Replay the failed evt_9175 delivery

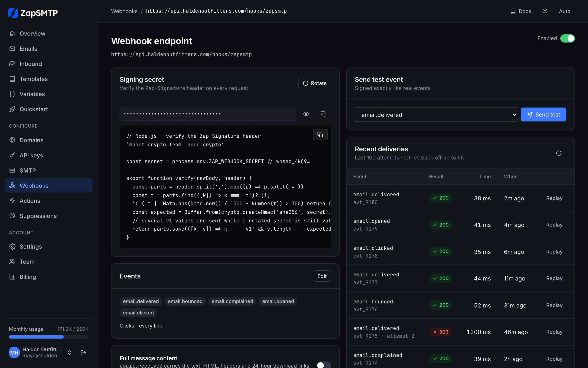coord(554,332)
